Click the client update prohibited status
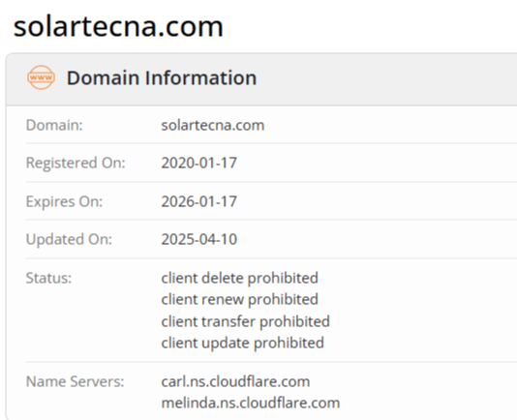Viewport: 517px width, 420px height. pyautogui.click(x=243, y=343)
